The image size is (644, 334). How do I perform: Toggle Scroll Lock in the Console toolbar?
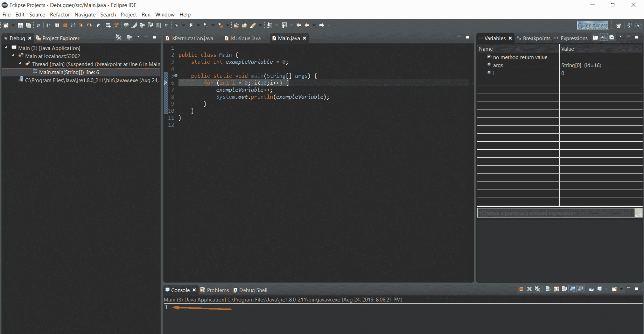point(556,289)
